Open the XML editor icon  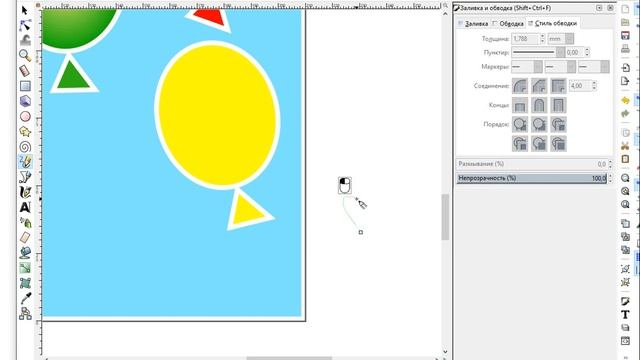[x=625, y=340]
